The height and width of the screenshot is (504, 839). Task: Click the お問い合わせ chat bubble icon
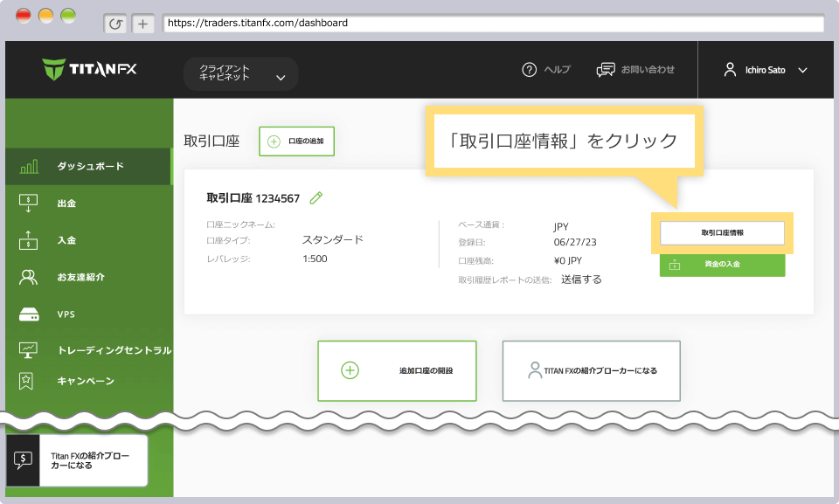(x=606, y=70)
